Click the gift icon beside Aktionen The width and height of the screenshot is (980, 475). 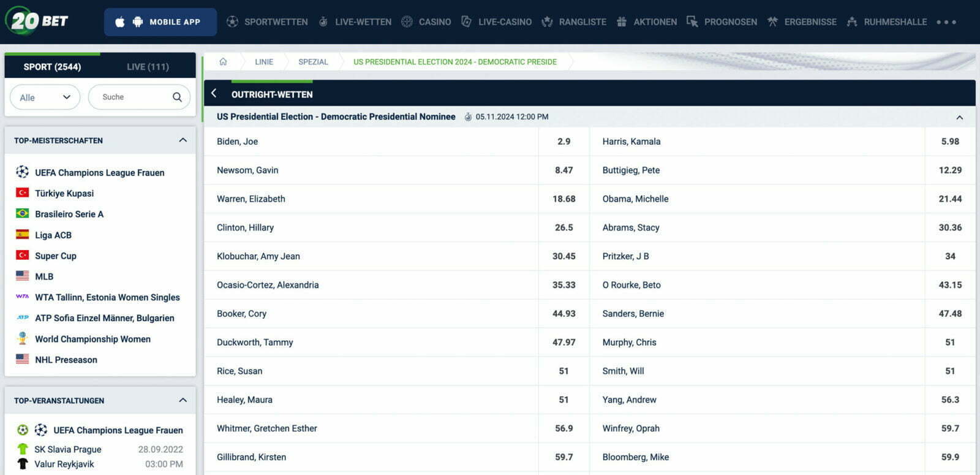622,21
